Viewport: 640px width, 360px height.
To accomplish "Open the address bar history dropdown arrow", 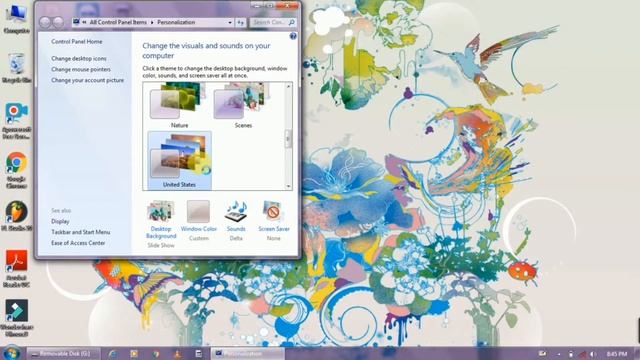I will pos(230,22).
